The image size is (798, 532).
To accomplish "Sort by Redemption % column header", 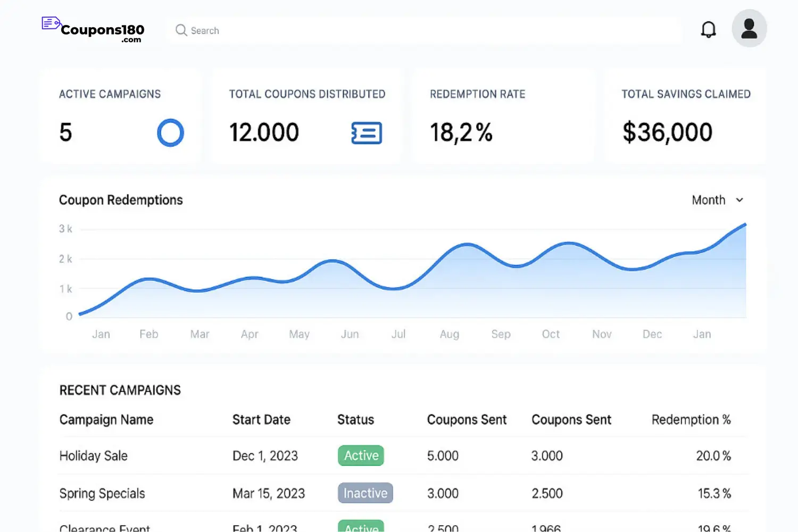I will pyautogui.click(x=691, y=420).
